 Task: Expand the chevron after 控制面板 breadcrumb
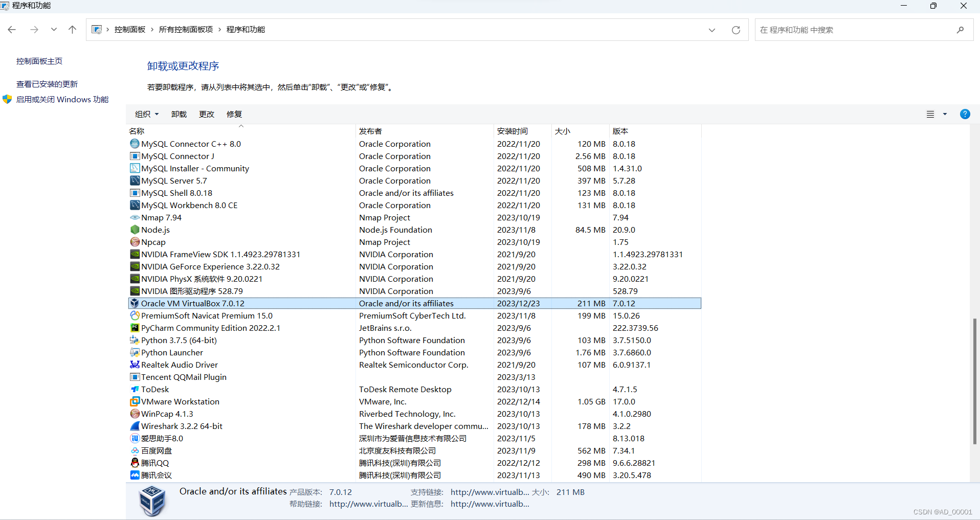[152, 30]
